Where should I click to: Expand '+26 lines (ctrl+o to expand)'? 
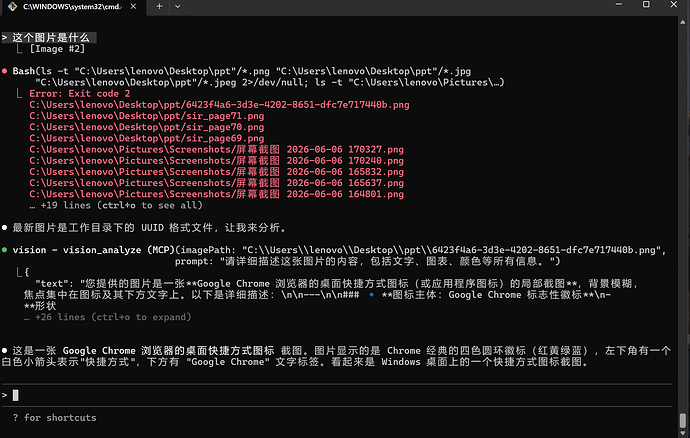point(108,317)
